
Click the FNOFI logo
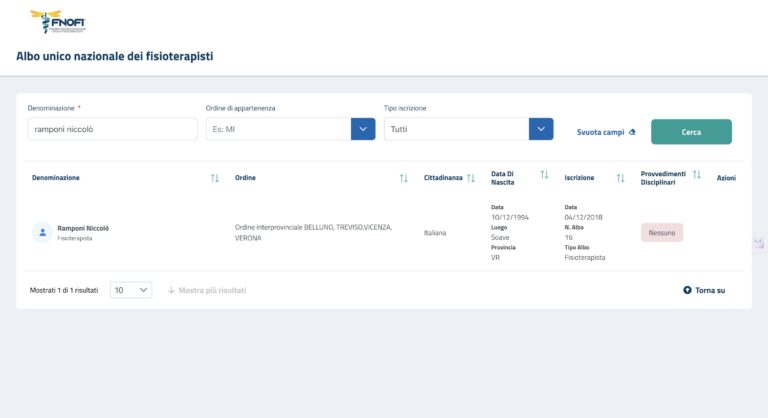[x=58, y=22]
